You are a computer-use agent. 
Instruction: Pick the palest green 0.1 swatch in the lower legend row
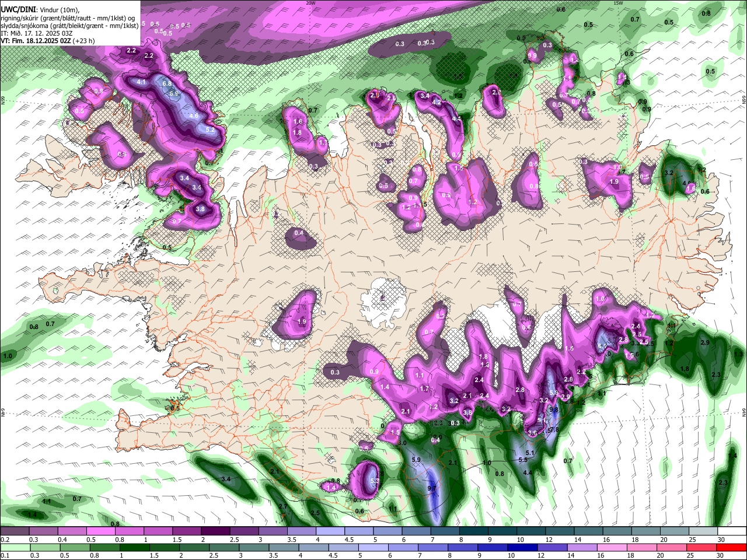point(15,547)
